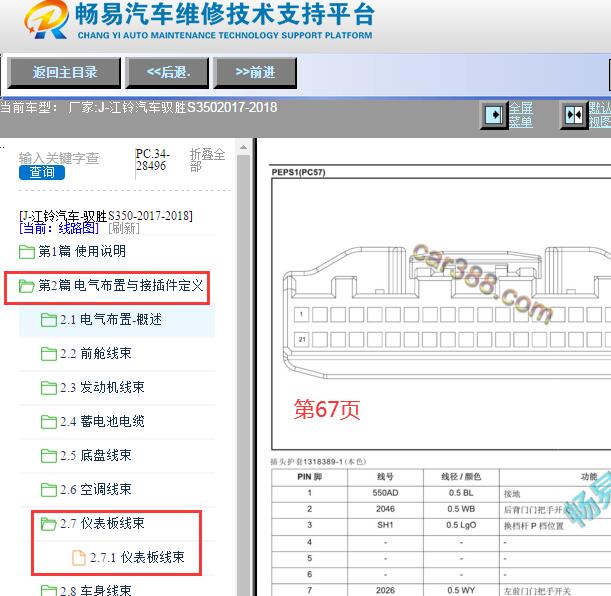Open section 2.4 蓄电池电缆

pos(102,421)
